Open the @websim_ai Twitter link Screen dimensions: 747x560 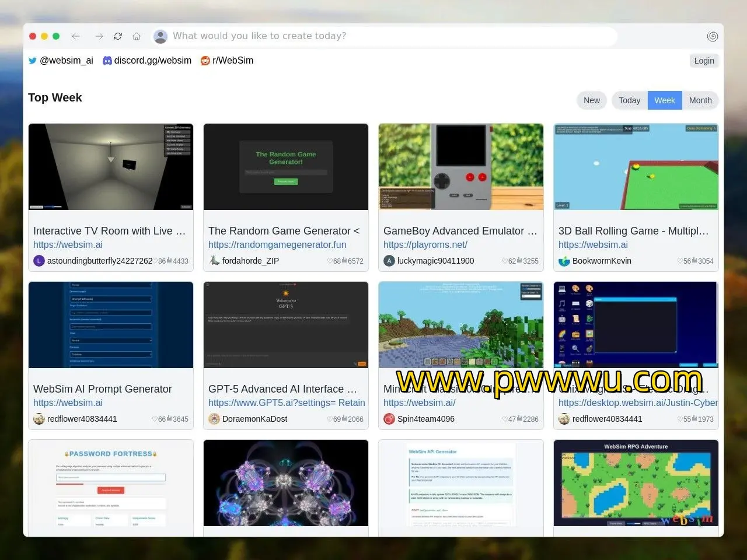pyautogui.click(x=61, y=61)
